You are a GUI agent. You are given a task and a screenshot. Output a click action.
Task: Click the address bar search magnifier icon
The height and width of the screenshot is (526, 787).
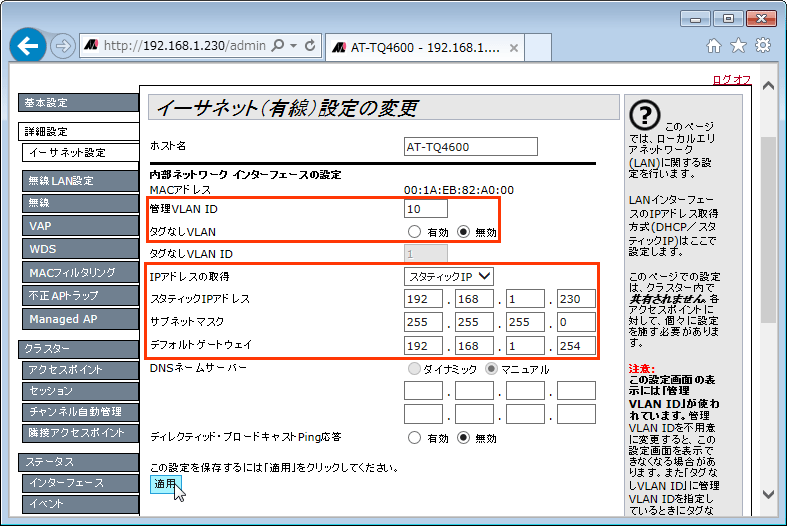(277, 46)
